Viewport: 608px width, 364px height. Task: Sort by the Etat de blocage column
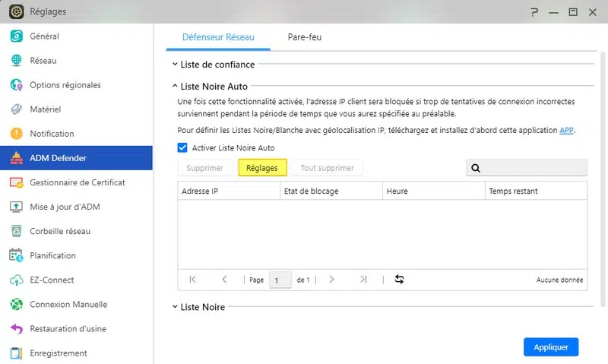(x=331, y=191)
